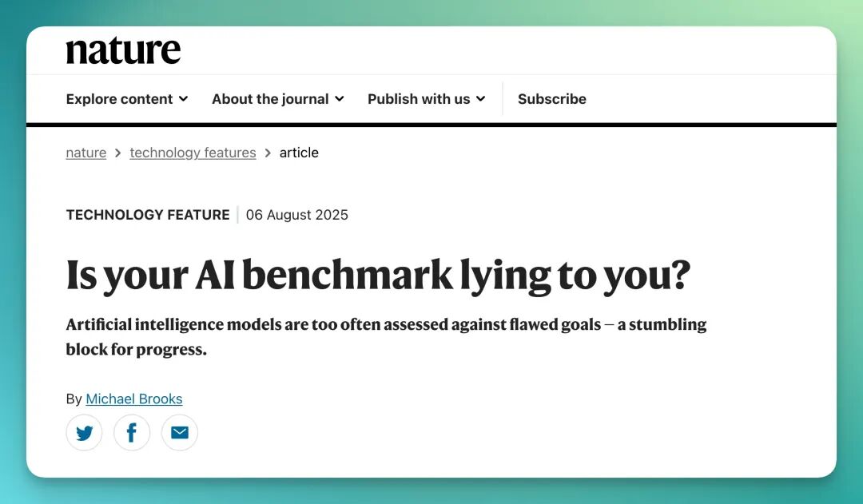Click the article breadcrumb item
Image resolution: width=863 pixels, height=504 pixels.
(x=299, y=153)
